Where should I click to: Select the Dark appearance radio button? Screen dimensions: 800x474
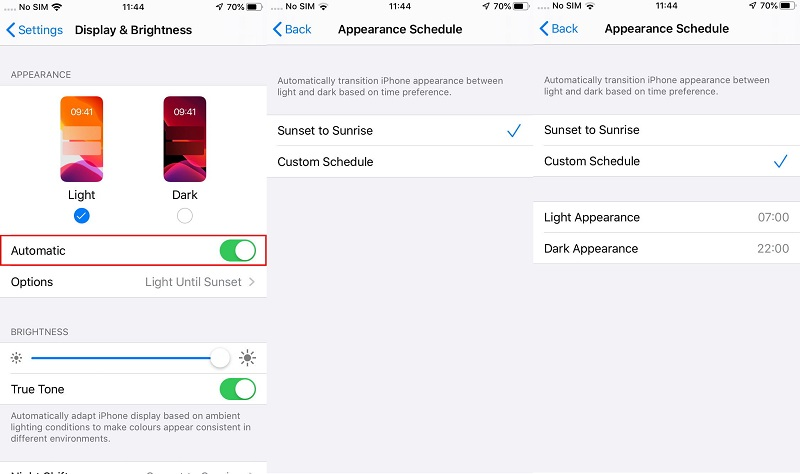click(x=185, y=216)
